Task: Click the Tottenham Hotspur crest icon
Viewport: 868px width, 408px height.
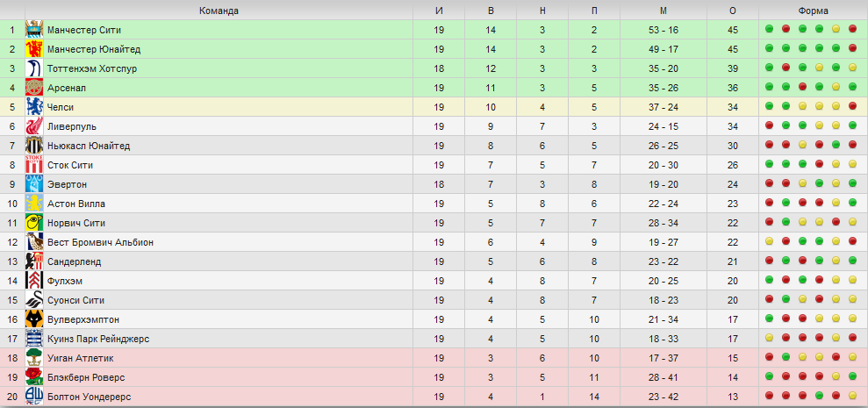Action: [34, 68]
